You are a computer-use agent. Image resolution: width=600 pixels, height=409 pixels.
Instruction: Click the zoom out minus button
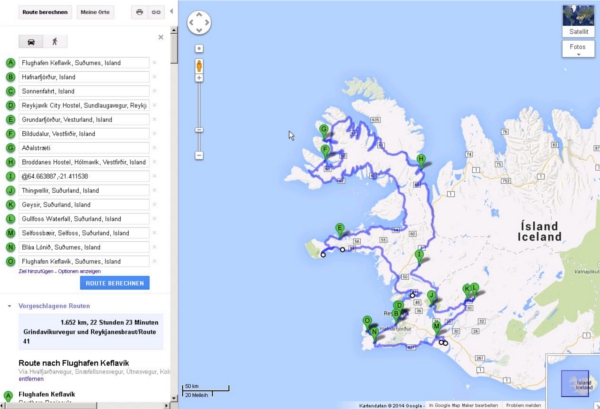(x=199, y=155)
